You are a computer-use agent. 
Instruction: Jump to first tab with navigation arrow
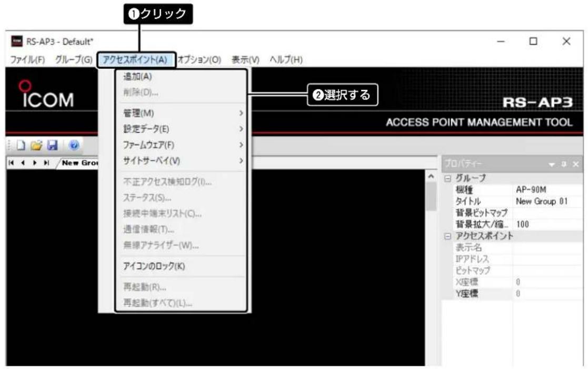point(11,163)
